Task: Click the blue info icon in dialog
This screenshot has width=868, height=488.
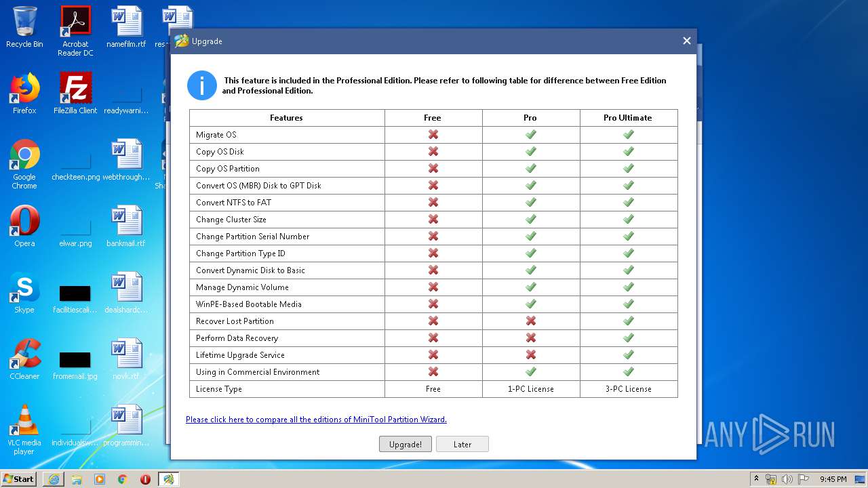Action: pyautogui.click(x=202, y=85)
